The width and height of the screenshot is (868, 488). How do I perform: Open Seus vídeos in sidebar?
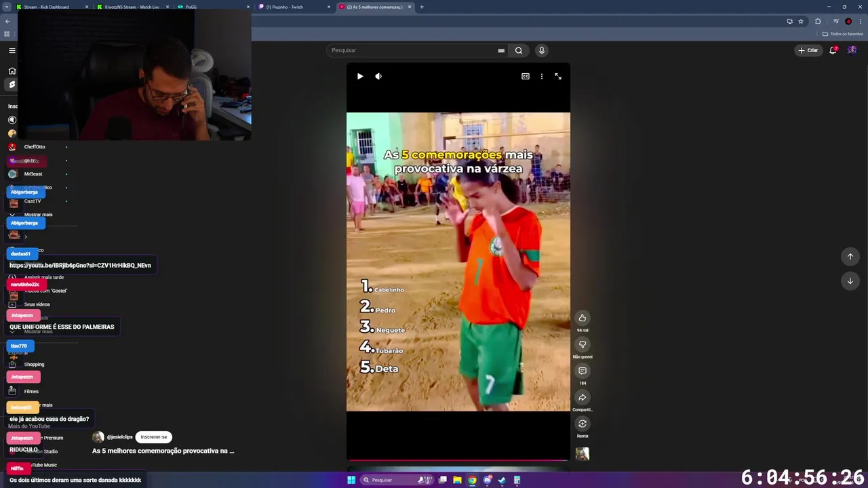click(37, 304)
